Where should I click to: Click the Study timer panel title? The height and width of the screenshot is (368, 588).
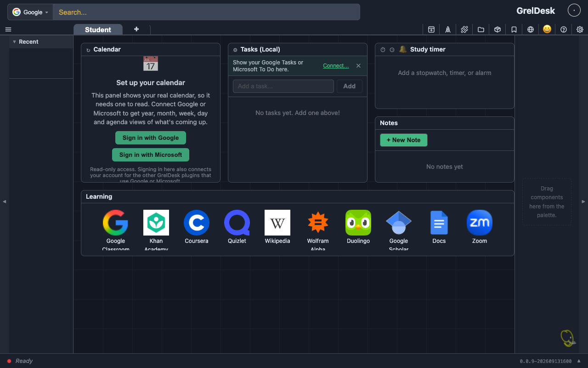[428, 49]
